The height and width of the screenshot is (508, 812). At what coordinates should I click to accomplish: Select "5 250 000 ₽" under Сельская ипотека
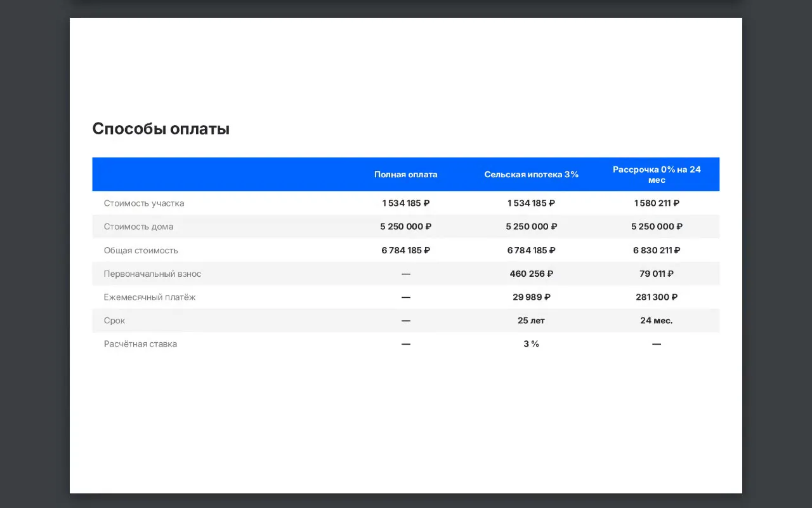pos(532,227)
